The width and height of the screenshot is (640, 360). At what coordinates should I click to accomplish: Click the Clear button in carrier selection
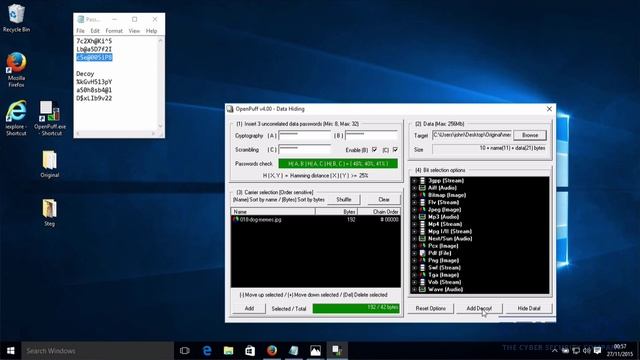coord(384,200)
